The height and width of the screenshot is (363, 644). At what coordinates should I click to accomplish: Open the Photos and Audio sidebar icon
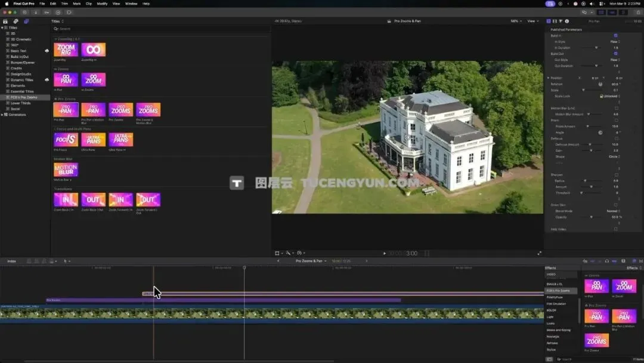(16, 21)
